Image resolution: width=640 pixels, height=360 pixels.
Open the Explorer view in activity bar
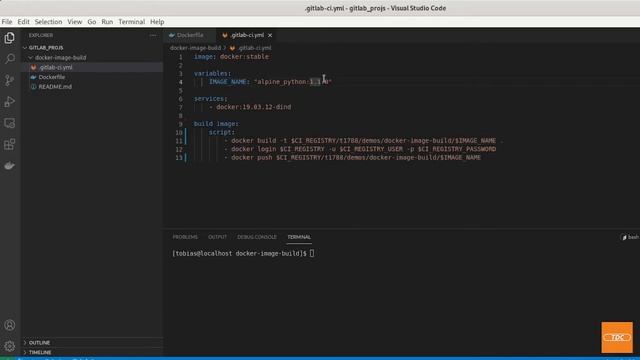point(9,38)
